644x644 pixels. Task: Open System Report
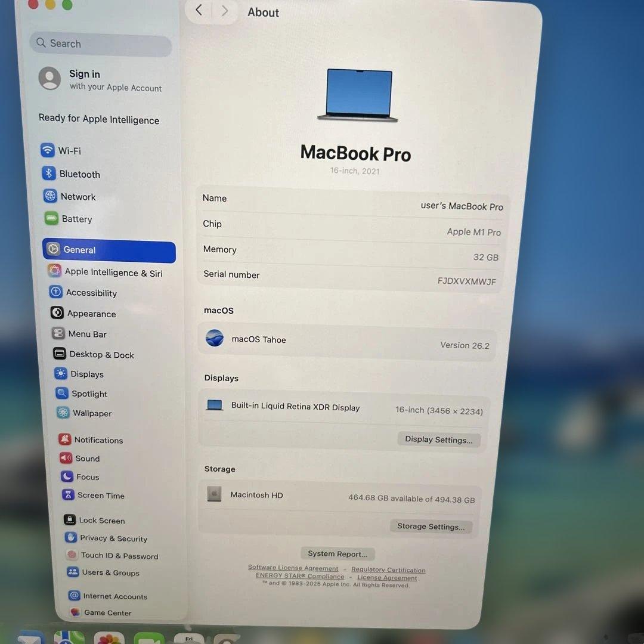(338, 553)
